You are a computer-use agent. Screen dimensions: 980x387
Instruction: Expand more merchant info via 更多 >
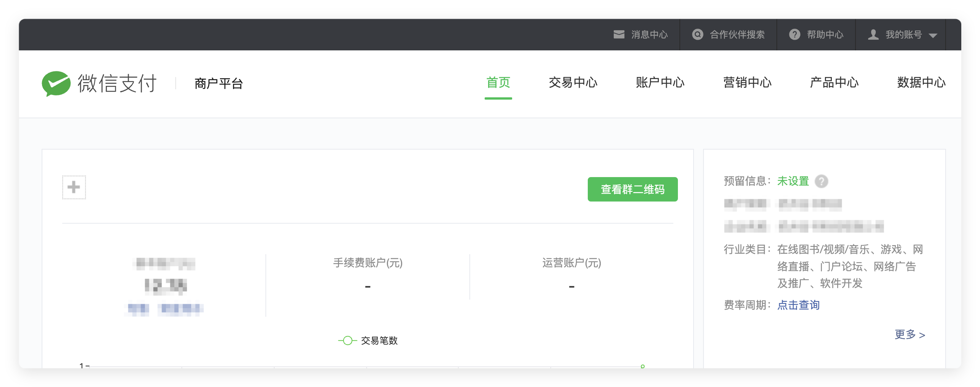click(910, 335)
